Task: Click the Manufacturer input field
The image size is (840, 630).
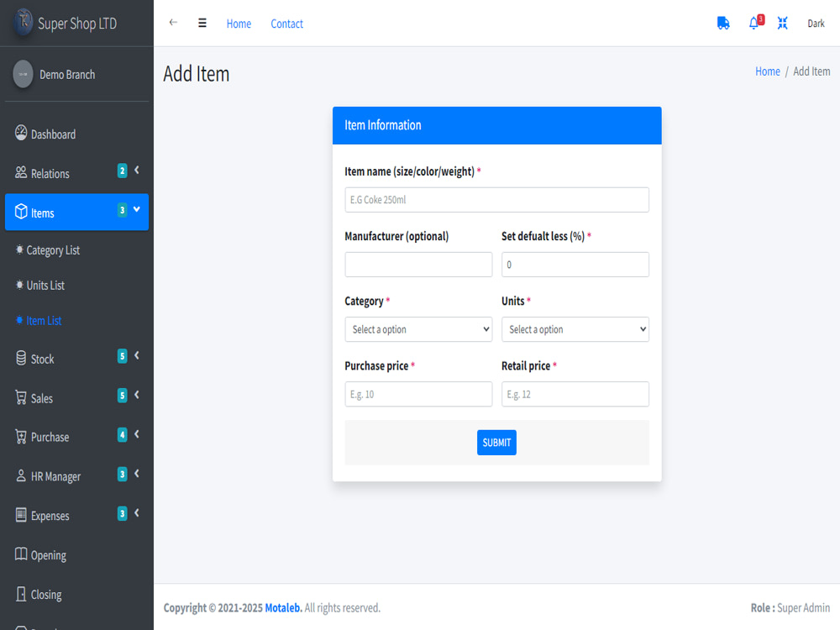Action: pyautogui.click(x=418, y=265)
